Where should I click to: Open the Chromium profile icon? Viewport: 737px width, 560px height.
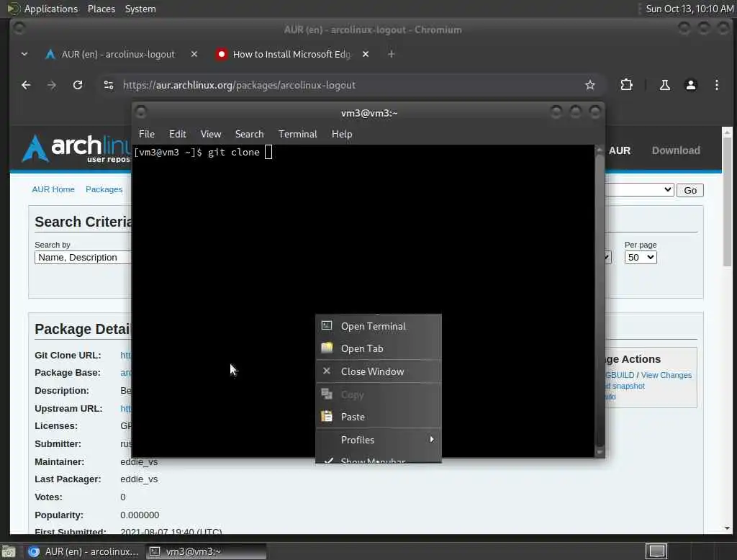pyautogui.click(x=690, y=85)
